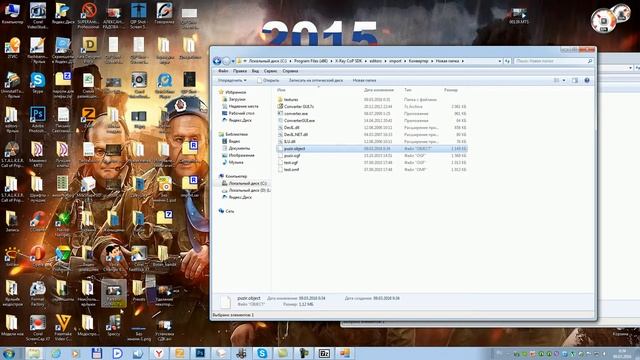Screen dimensions: 640x360
Task: Open Сеть in the navigation pane
Action: (230, 211)
